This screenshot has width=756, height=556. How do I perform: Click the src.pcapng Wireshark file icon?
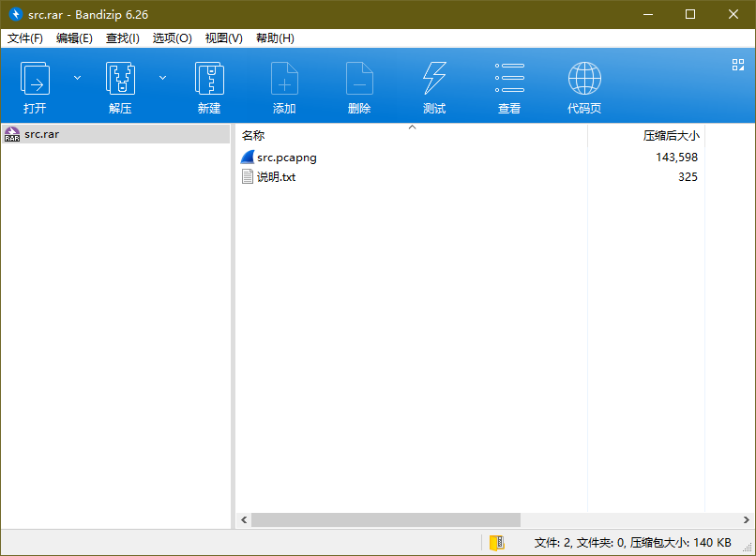(x=248, y=158)
